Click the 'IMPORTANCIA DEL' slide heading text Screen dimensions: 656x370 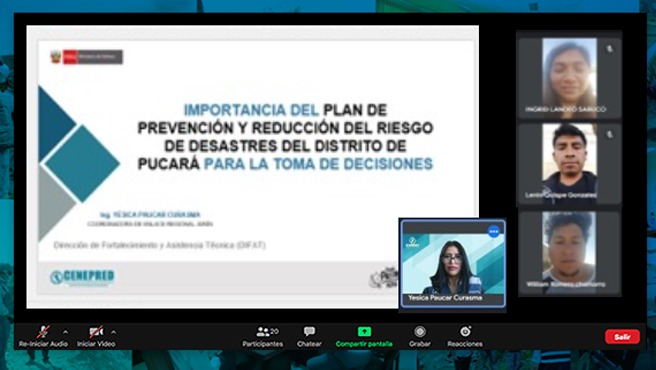tap(251, 110)
